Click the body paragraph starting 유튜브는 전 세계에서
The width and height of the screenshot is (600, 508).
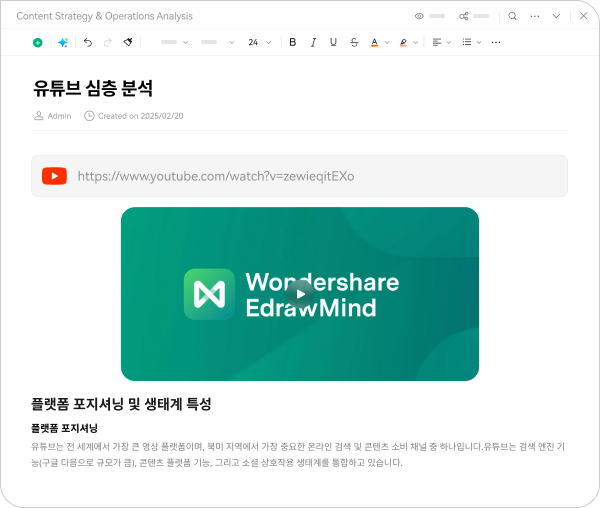point(298,454)
